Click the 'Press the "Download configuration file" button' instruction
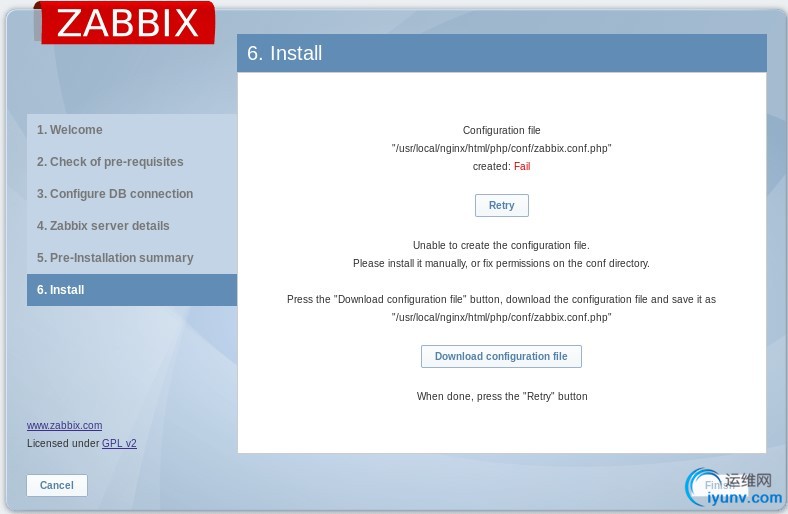The width and height of the screenshot is (788, 514). (501, 299)
